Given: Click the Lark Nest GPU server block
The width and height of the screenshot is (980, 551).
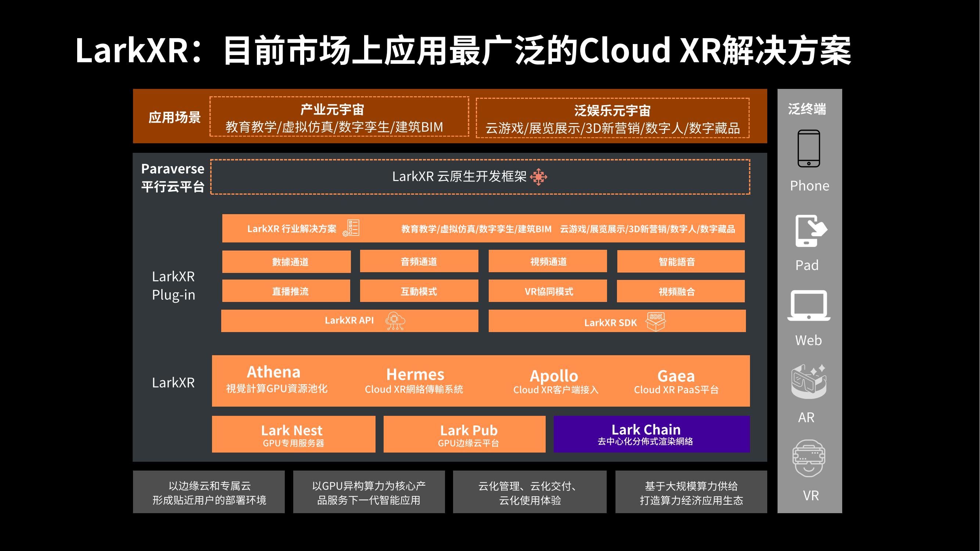Looking at the screenshot, I should [293, 434].
